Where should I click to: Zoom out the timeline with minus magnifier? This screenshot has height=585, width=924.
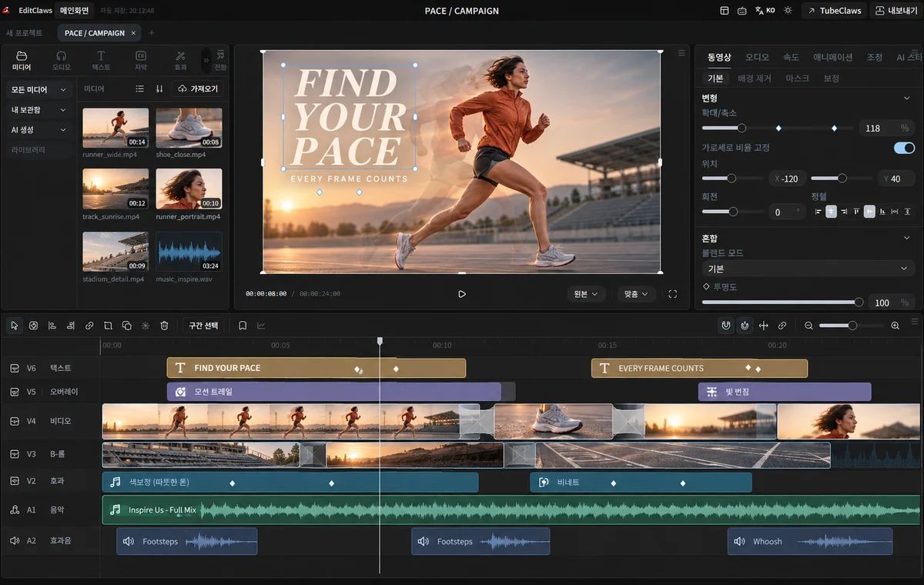click(x=808, y=326)
